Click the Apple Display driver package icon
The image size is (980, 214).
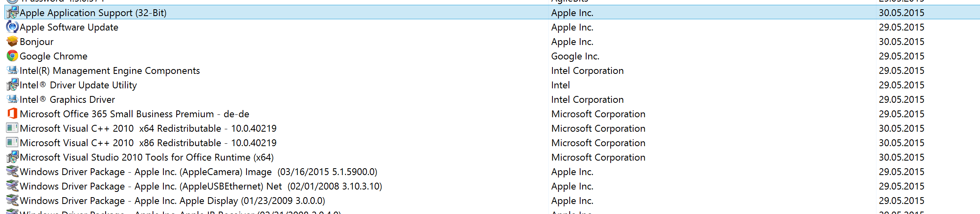[x=12, y=200]
